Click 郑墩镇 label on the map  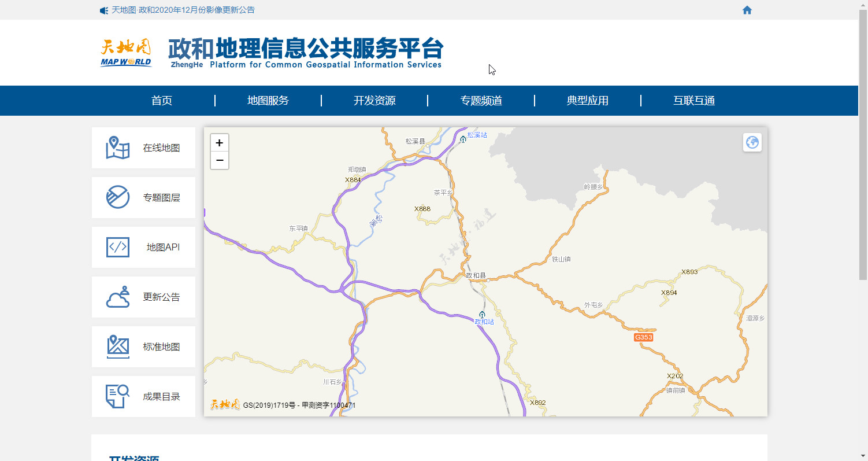(357, 169)
